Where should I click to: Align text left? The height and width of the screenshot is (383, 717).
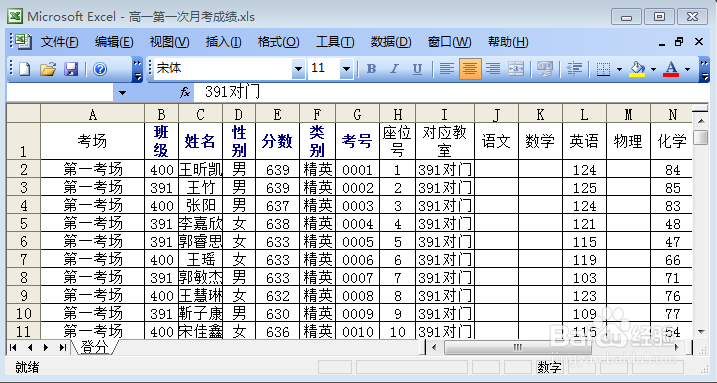447,69
